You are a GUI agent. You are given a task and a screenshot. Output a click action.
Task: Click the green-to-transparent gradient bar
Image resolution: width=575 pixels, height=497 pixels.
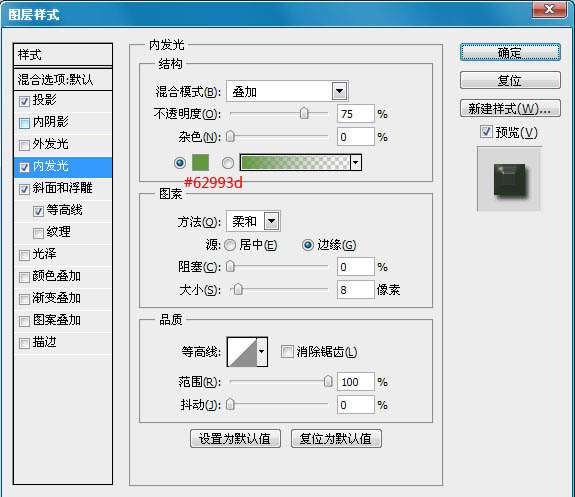tap(295, 162)
